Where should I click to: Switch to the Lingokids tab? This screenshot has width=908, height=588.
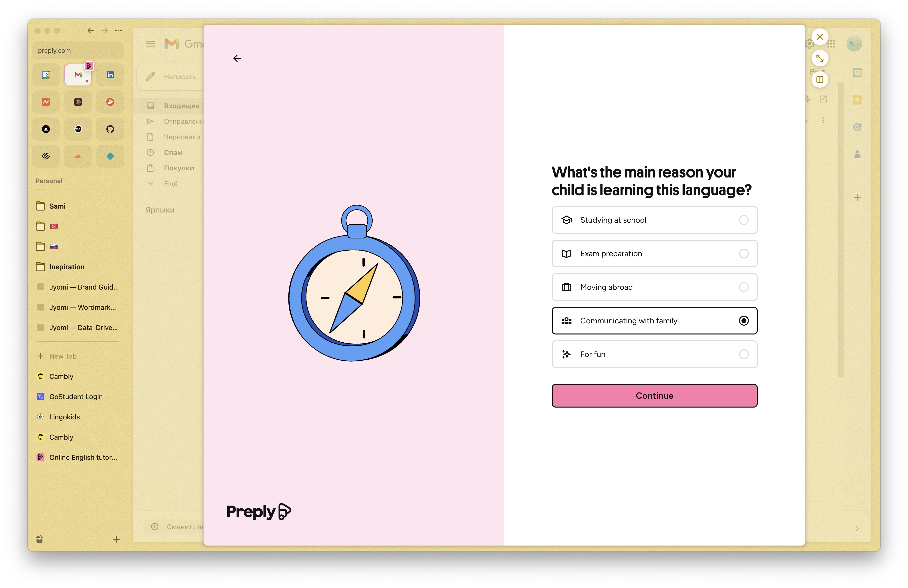tap(64, 417)
